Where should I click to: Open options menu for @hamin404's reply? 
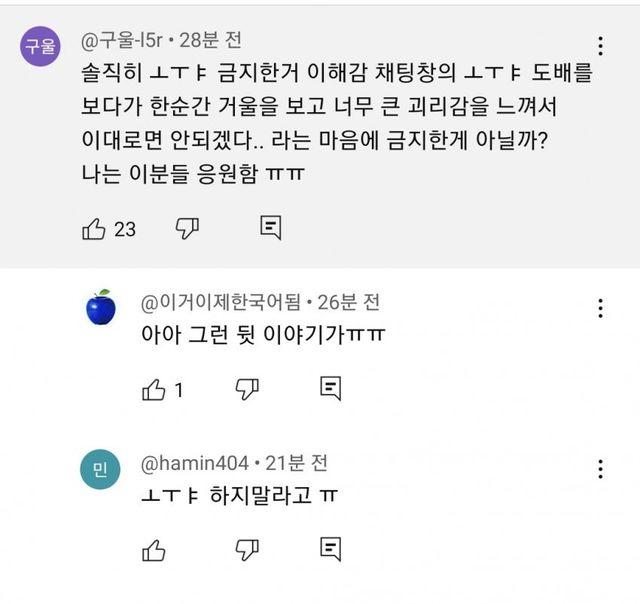[x=600, y=469]
